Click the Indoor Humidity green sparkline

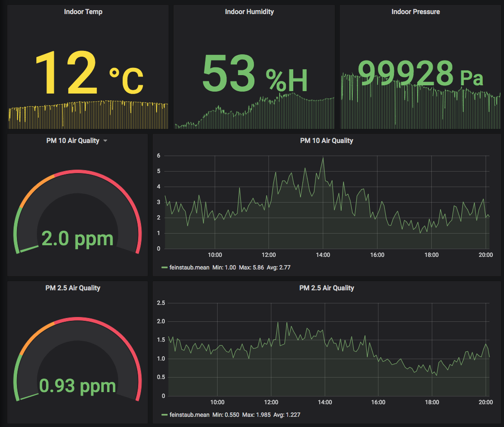pyautogui.click(x=254, y=111)
